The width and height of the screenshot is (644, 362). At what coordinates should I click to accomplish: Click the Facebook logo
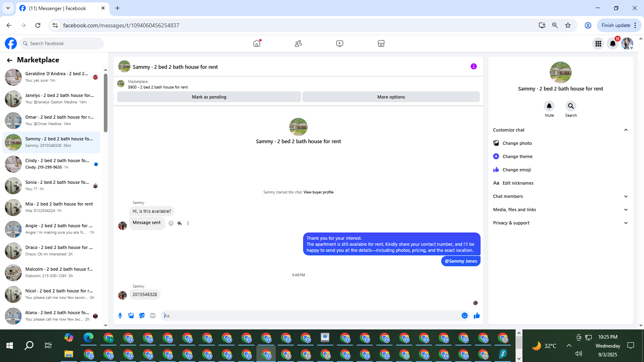11,43
